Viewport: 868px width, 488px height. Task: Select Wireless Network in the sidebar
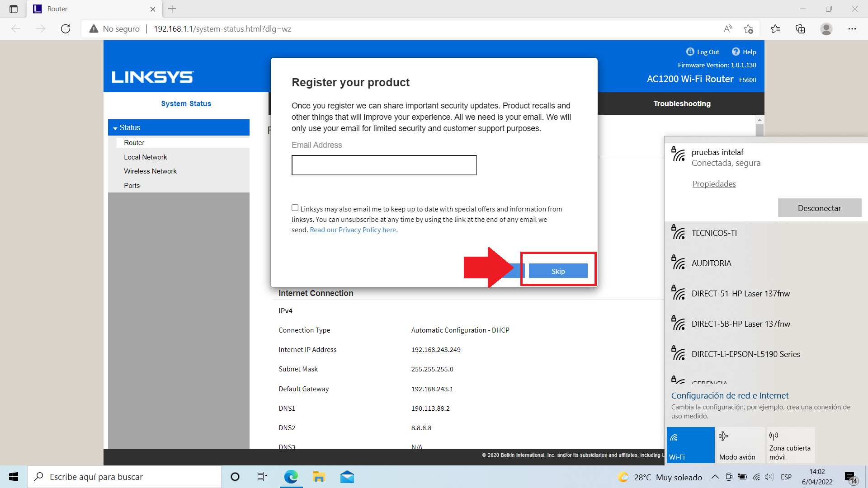click(x=150, y=171)
